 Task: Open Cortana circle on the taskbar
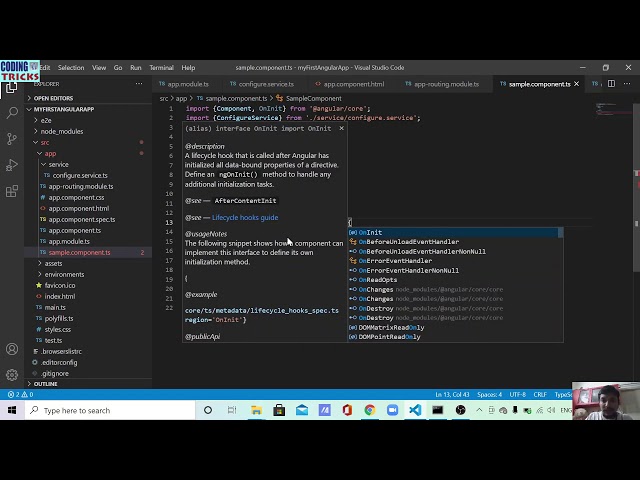[x=208, y=410]
